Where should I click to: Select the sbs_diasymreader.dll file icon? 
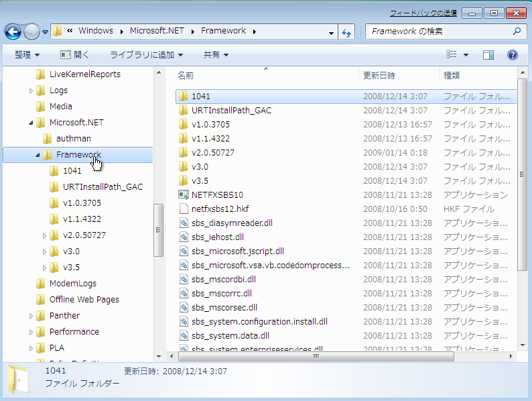[x=184, y=223]
